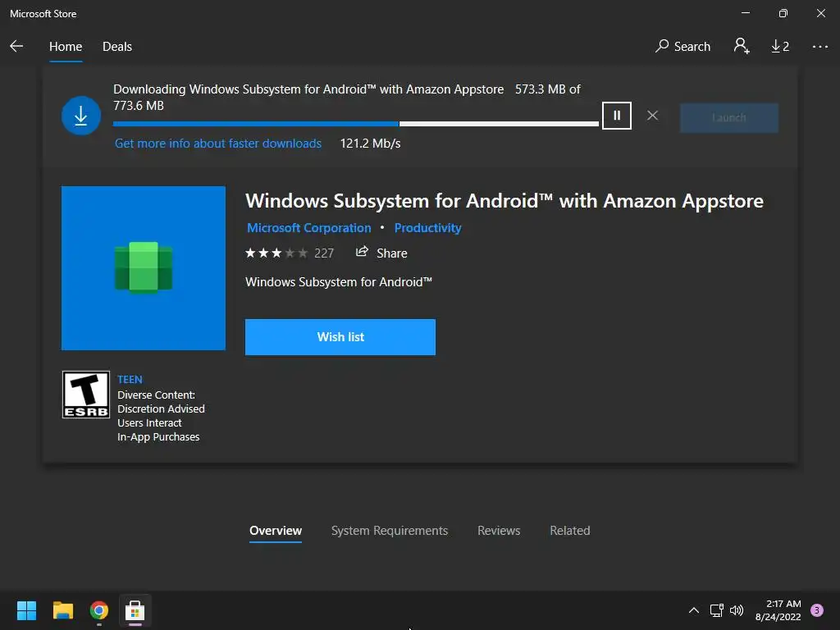Go back with the arrow icon
840x630 pixels.
click(16, 46)
